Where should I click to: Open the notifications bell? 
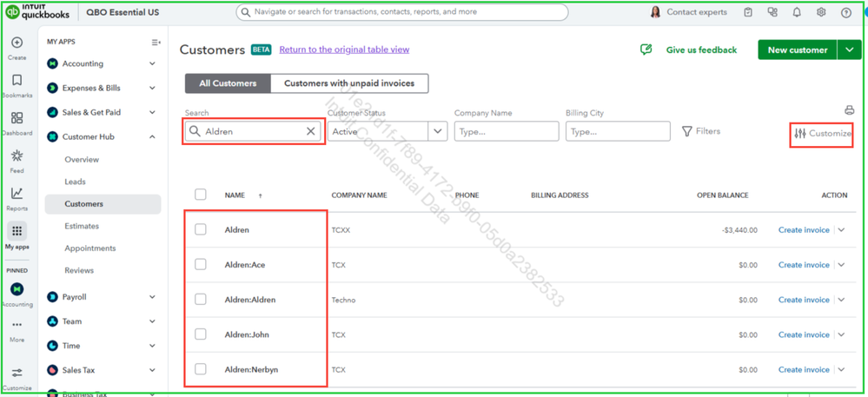tap(797, 12)
